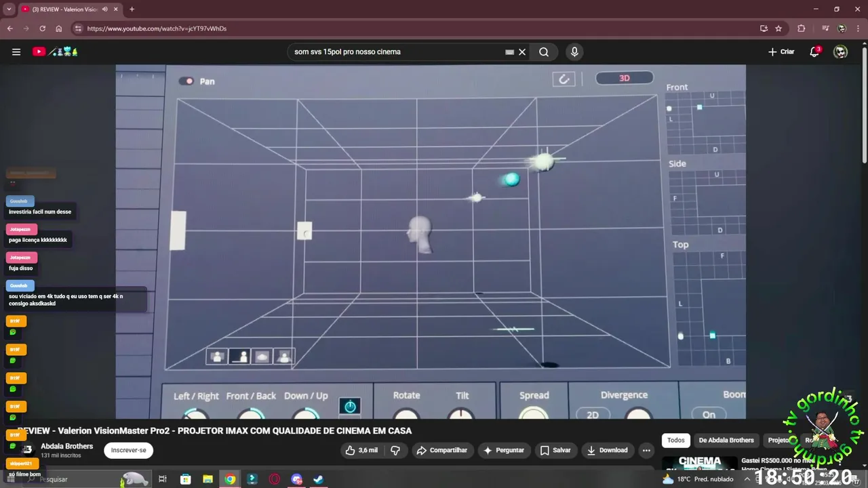Select the cyan sound source ball
This screenshot has height=488, width=868.
(x=512, y=179)
